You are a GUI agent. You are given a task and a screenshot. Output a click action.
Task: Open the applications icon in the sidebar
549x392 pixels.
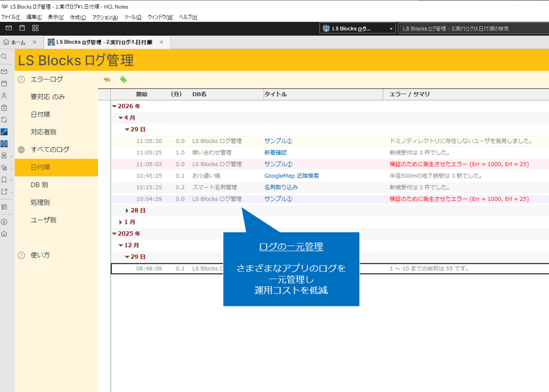tap(4, 167)
